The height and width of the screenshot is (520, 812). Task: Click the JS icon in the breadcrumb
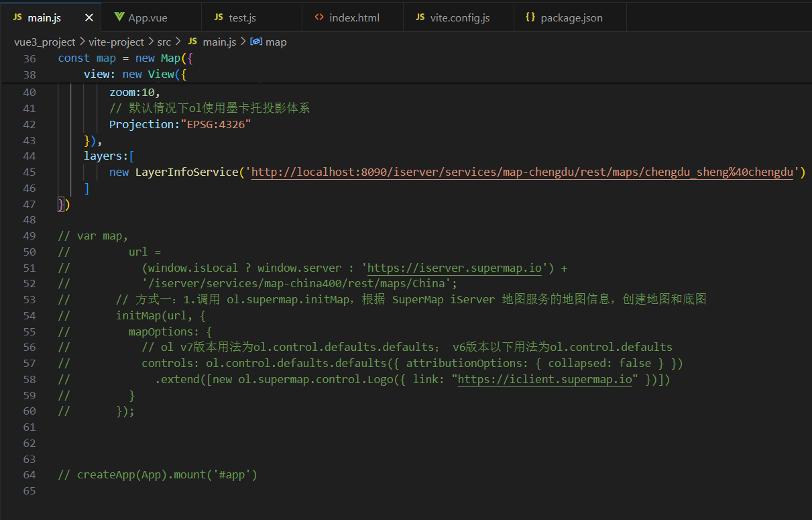coord(192,42)
